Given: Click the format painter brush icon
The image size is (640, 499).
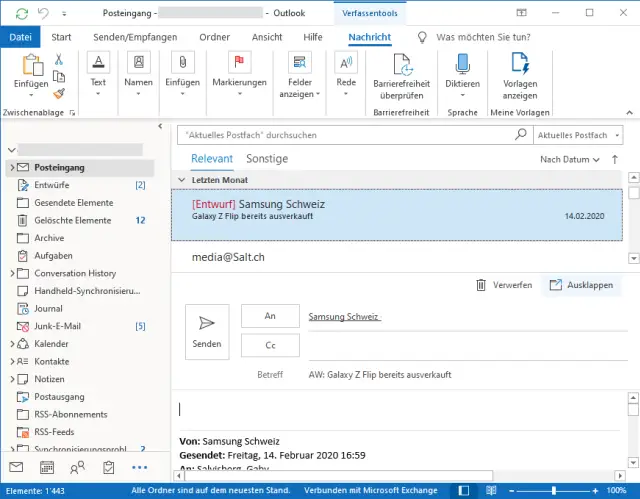Looking at the screenshot, I should (x=59, y=93).
